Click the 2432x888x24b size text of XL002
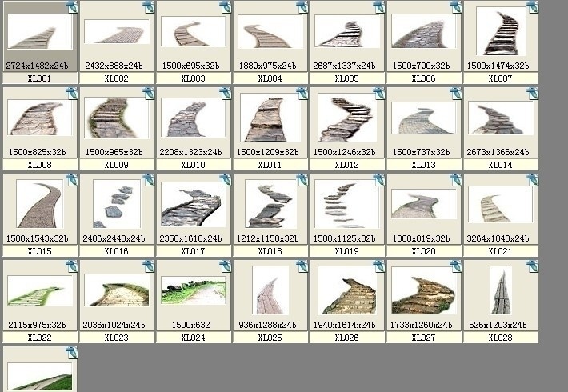Viewport: 568px width, 392px height. point(114,66)
